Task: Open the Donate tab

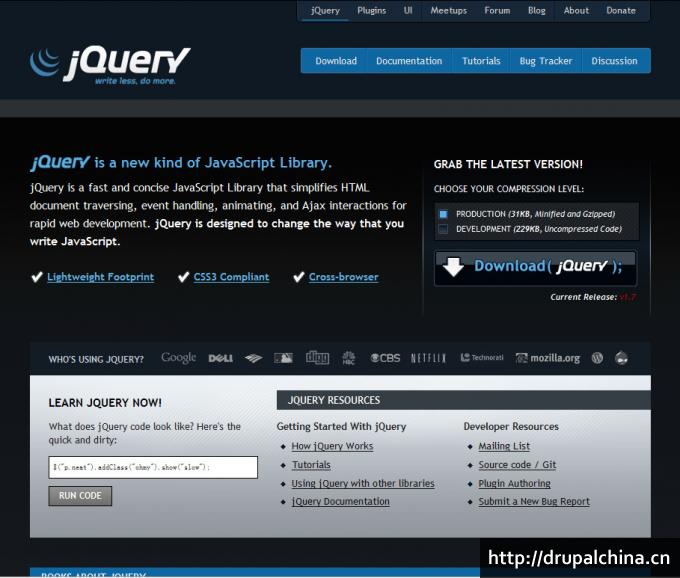Action: point(621,10)
